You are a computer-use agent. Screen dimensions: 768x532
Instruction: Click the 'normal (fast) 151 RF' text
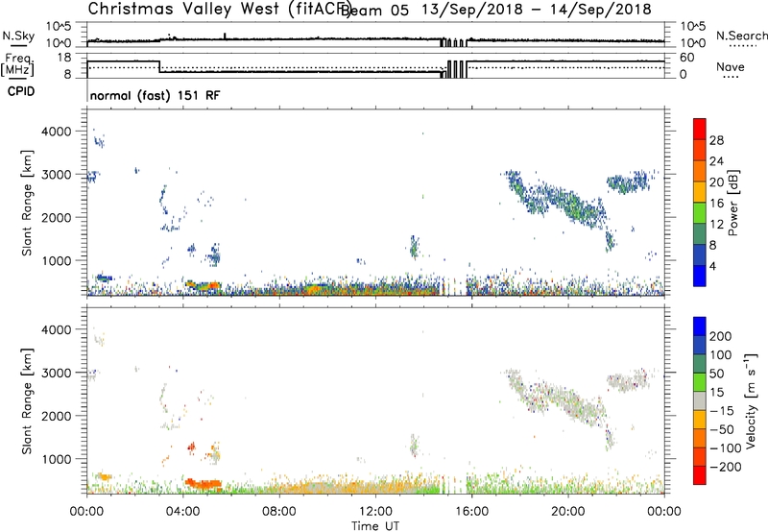(x=155, y=95)
